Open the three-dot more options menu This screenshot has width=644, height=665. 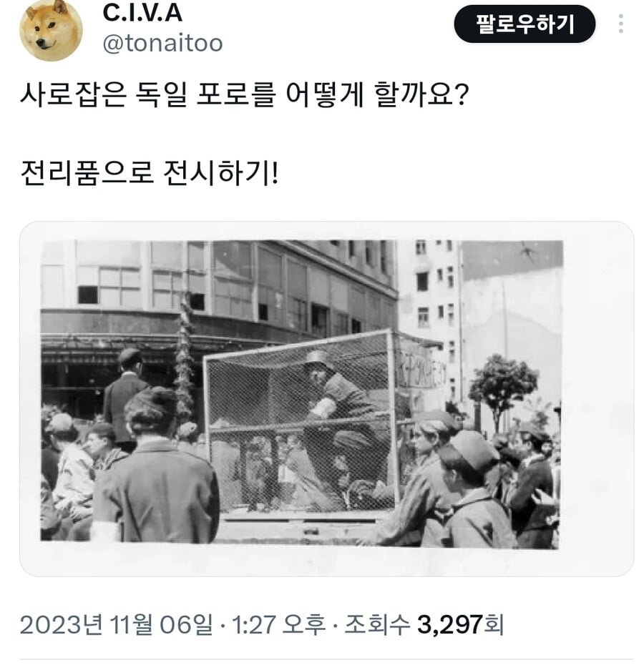(620, 24)
